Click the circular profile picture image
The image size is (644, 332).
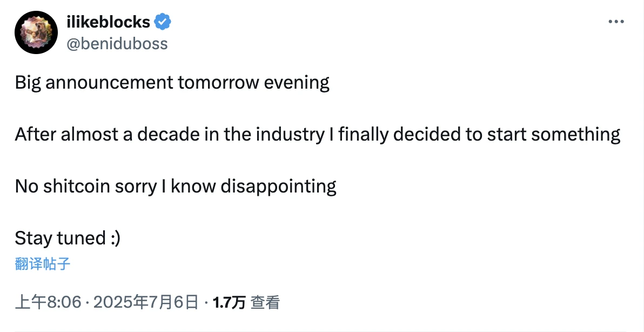click(x=36, y=32)
